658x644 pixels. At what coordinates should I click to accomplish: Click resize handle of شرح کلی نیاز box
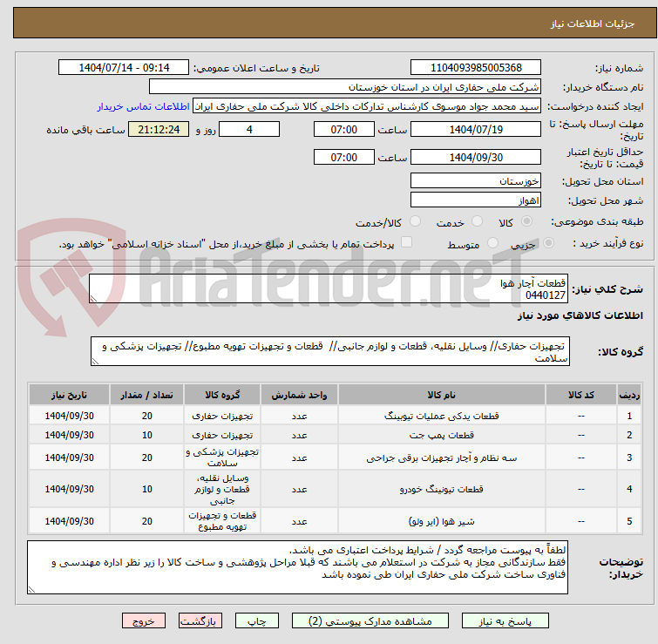[x=93, y=299]
